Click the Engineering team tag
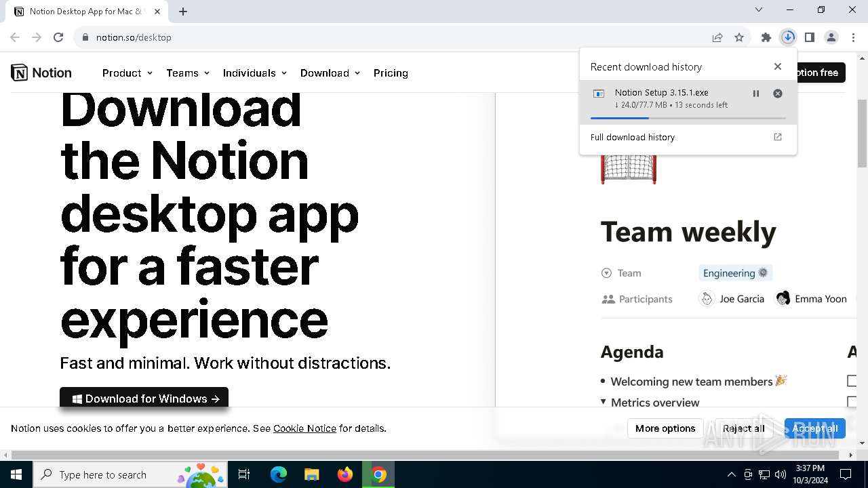This screenshot has height=488, width=868. (x=736, y=272)
